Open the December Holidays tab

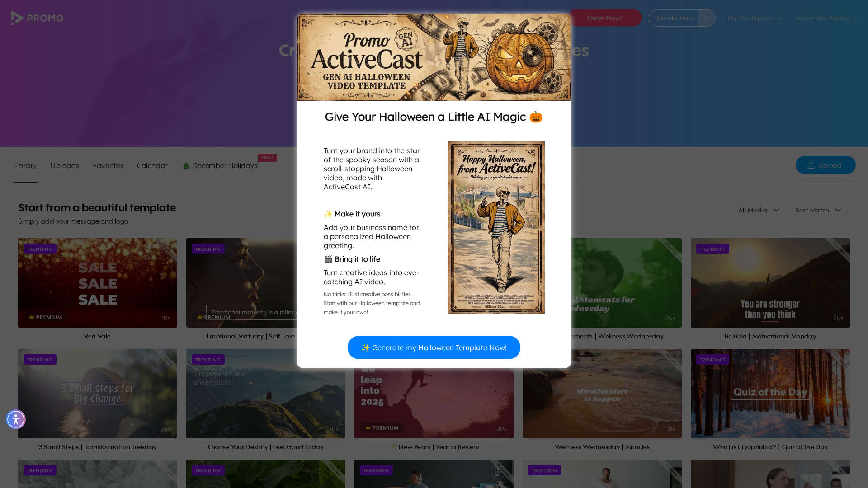coord(220,165)
